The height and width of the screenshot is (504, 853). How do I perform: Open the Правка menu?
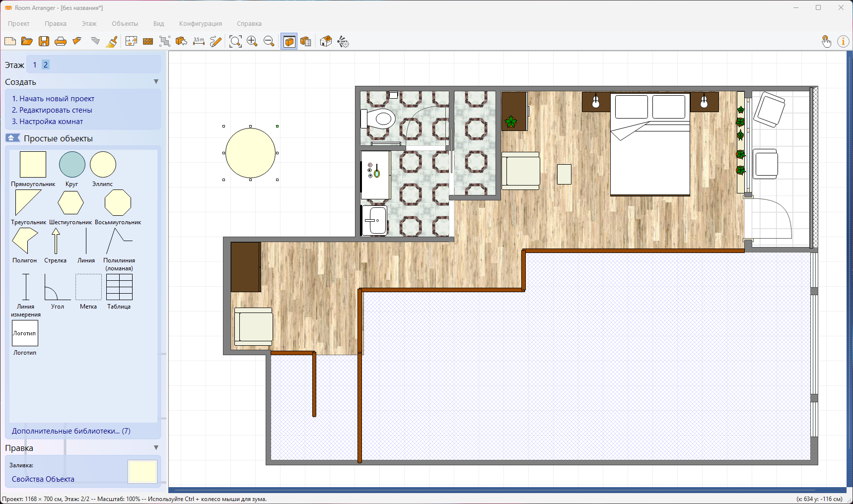56,24
